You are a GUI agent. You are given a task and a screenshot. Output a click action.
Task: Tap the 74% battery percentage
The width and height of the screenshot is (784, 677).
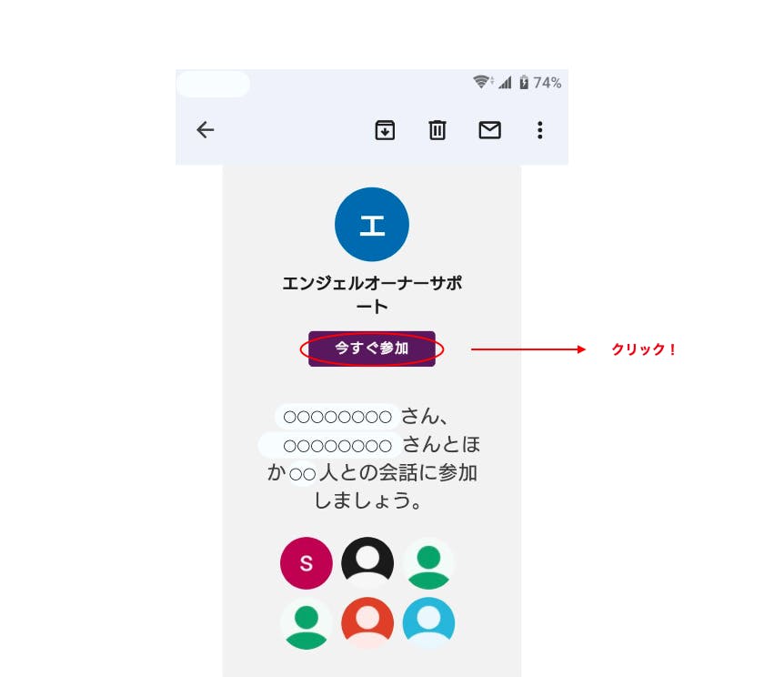coord(547,83)
